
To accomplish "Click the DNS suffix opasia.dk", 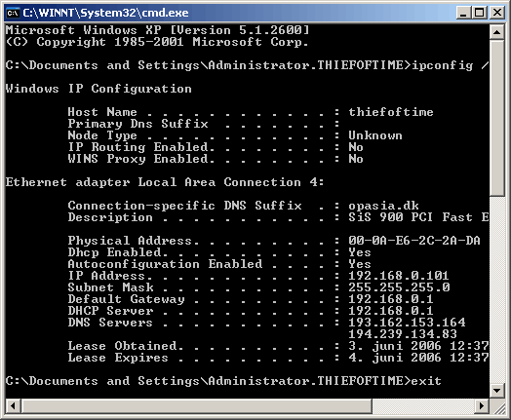I will [383, 206].
